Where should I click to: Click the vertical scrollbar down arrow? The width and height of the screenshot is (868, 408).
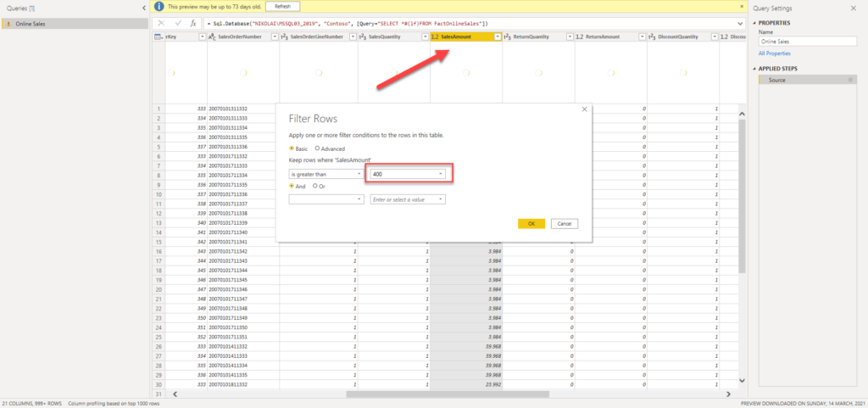743,380
